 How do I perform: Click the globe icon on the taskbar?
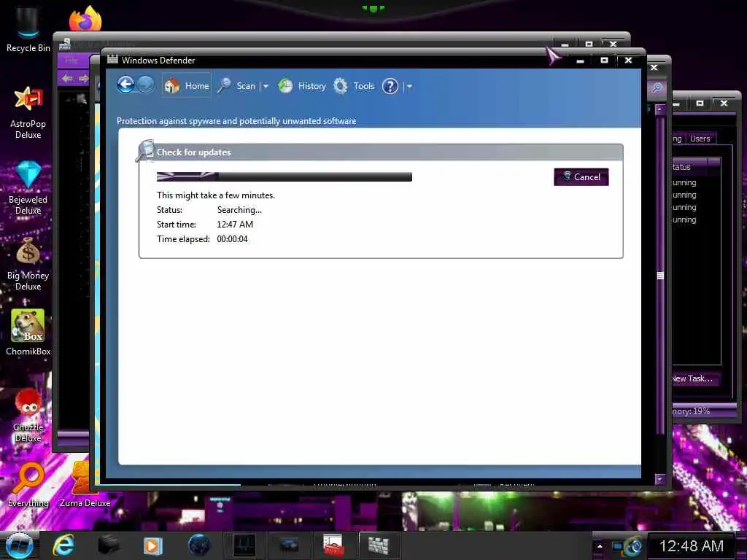(x=199, y=545)
